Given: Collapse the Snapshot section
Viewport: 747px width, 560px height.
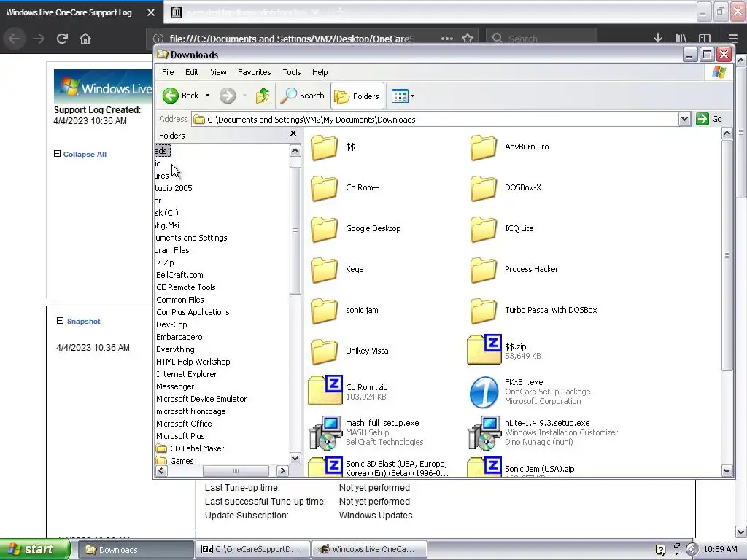Looking at the screenshot, I should (x=79, y=321).
